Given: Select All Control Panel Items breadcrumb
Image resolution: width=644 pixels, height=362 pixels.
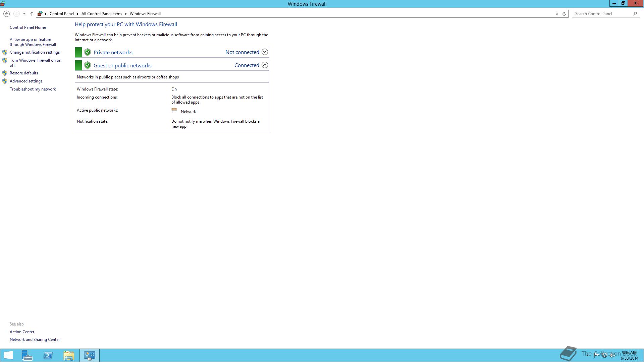Looking at the screenshot, I should (102, 14).
